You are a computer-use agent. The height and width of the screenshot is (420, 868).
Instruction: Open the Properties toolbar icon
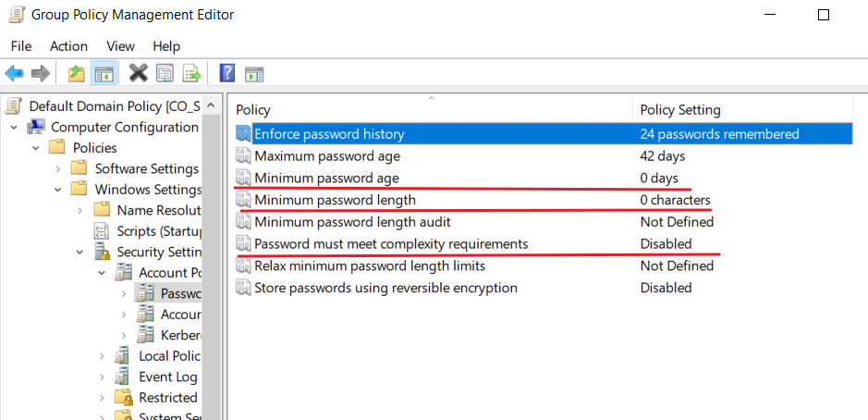pos(165,73)
